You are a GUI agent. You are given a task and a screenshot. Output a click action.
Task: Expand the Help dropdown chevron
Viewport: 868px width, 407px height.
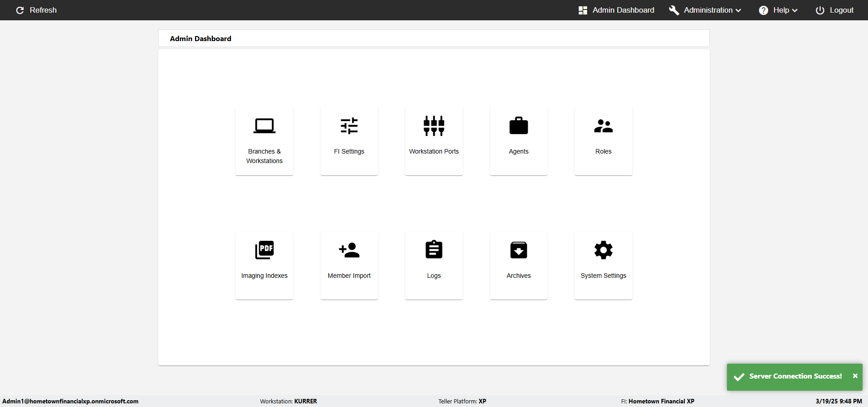pyautogui.click(x=795, y=11)
